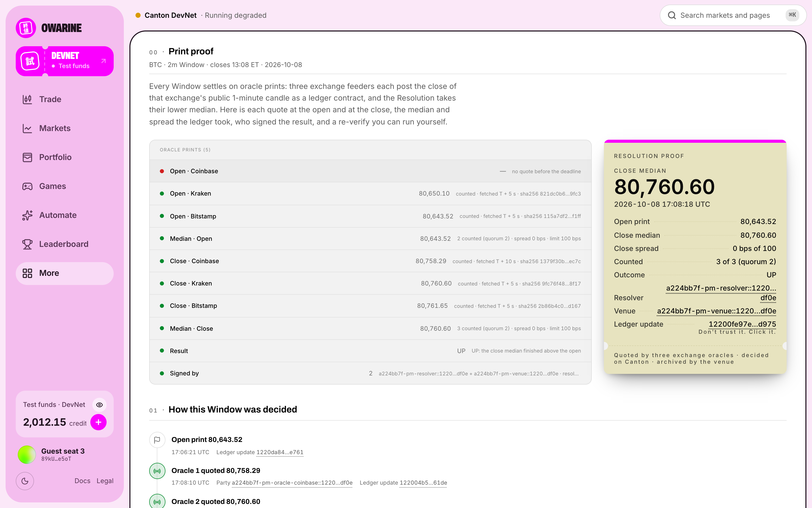Image resolution: width=812 pixels, height=508 pixels.
Task: Open the Trade page
Action: 64,99
